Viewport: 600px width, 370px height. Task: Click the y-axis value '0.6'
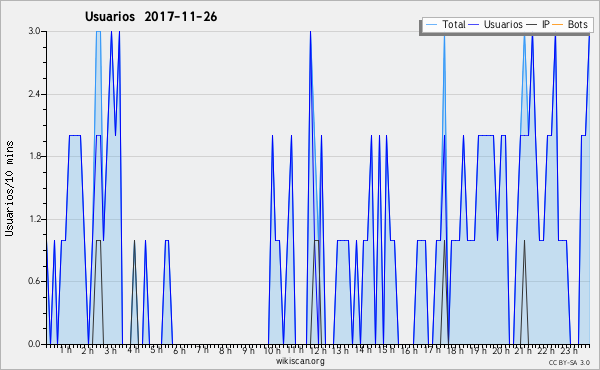click(34, 281)
